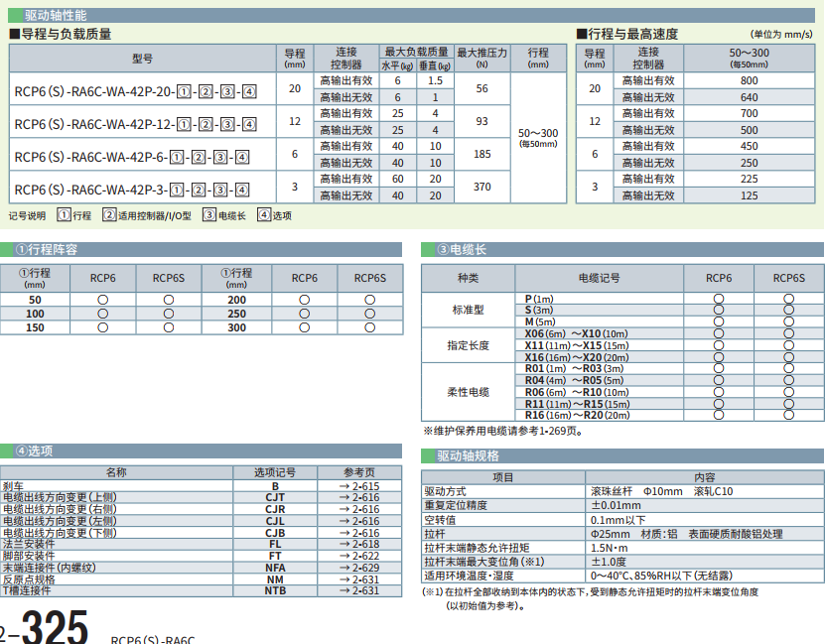Click the ±1.0度 displacement angle value

609,562
